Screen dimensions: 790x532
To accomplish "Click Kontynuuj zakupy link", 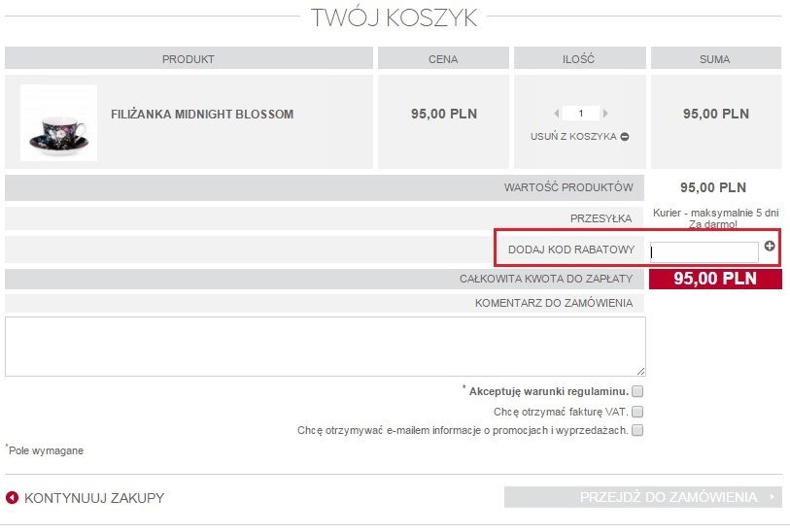I will click(x=94, y=498).
